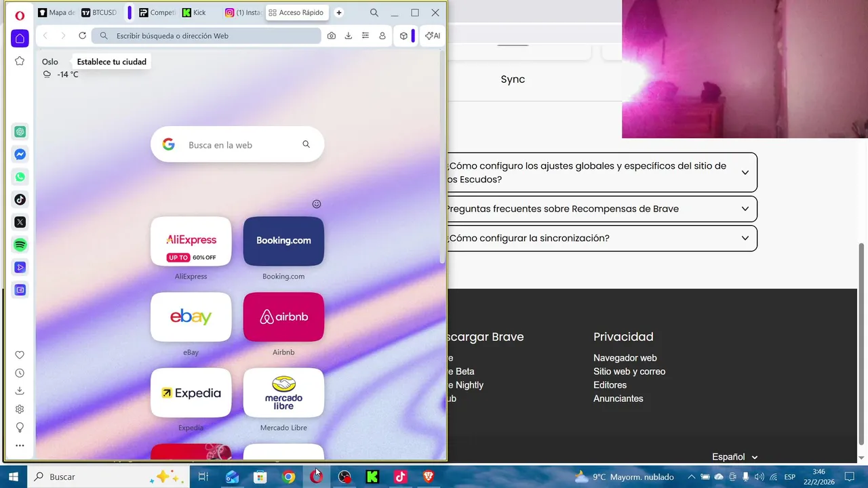This screenshot has width=868, height=488.
Task: Switch to the Mapa de tab
Action: [x=56, y=13]
